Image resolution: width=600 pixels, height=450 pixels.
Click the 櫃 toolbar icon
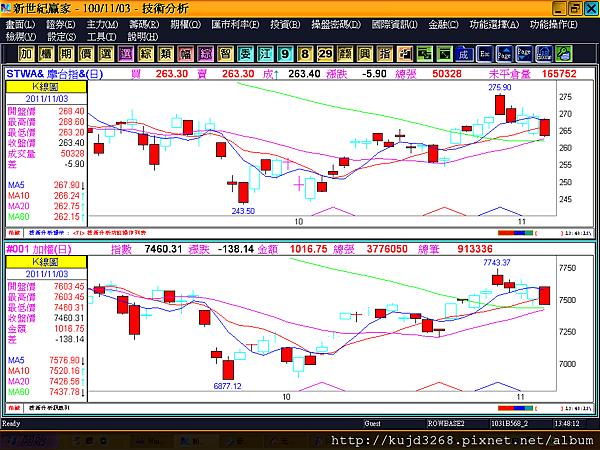click(x=46, y=54)
